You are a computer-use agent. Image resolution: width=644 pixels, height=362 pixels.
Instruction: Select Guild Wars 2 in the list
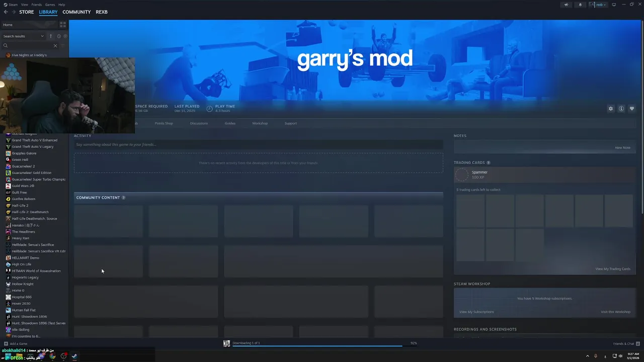click(23, 186)
